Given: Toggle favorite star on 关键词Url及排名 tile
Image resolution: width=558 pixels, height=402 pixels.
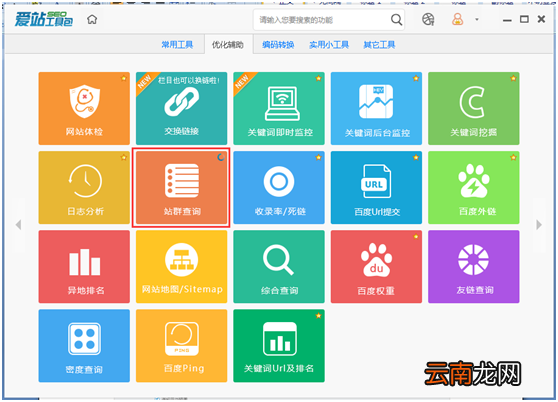Looking at the screenshot, I should (x=318, y=316).
